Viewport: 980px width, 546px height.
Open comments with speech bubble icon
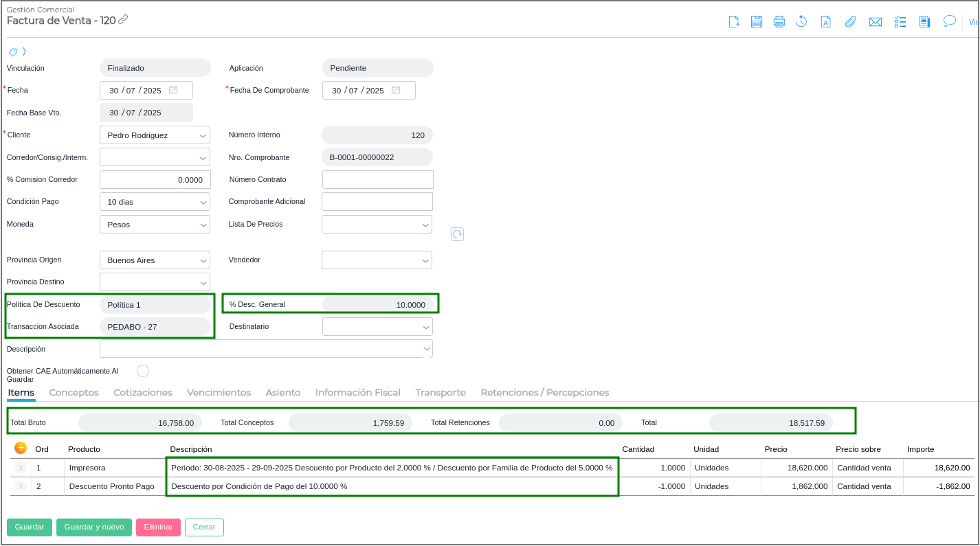950,21
